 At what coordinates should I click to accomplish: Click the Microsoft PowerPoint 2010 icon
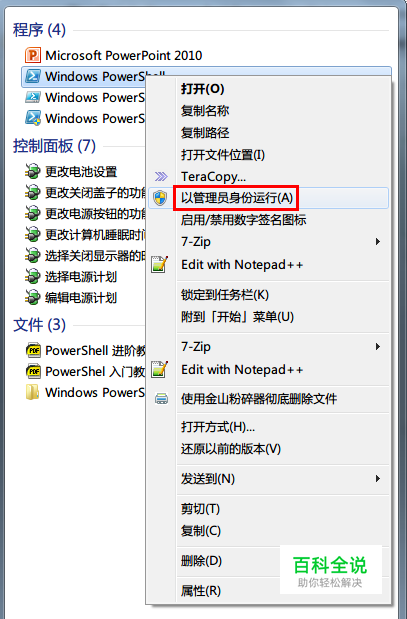[x=33, y=55]
